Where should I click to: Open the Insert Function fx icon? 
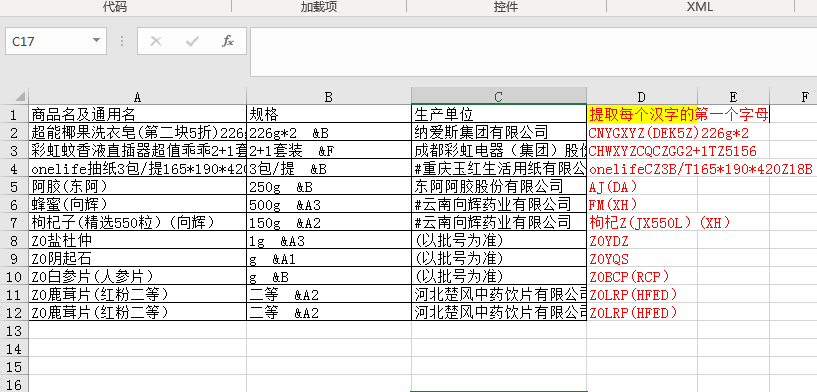point(228,41)
